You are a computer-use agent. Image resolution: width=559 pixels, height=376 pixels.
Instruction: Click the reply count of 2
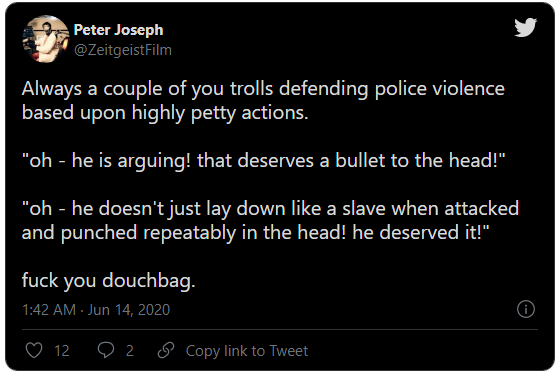click(x=130, y=351)
